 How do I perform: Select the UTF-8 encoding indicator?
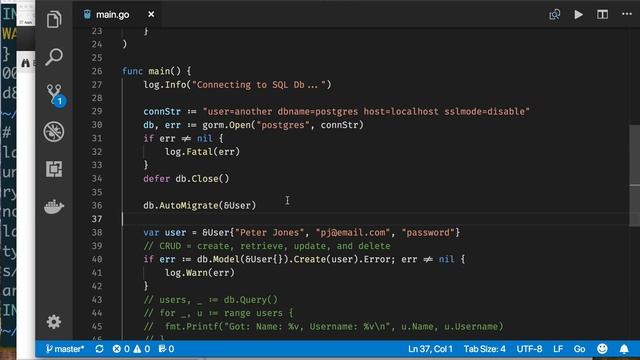[529, 349]
